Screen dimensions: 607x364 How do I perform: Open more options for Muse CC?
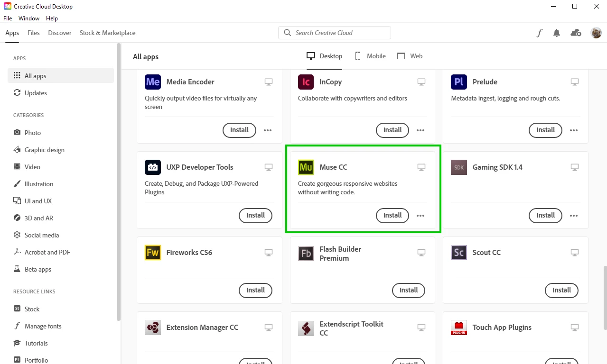(x=420, y=216)
